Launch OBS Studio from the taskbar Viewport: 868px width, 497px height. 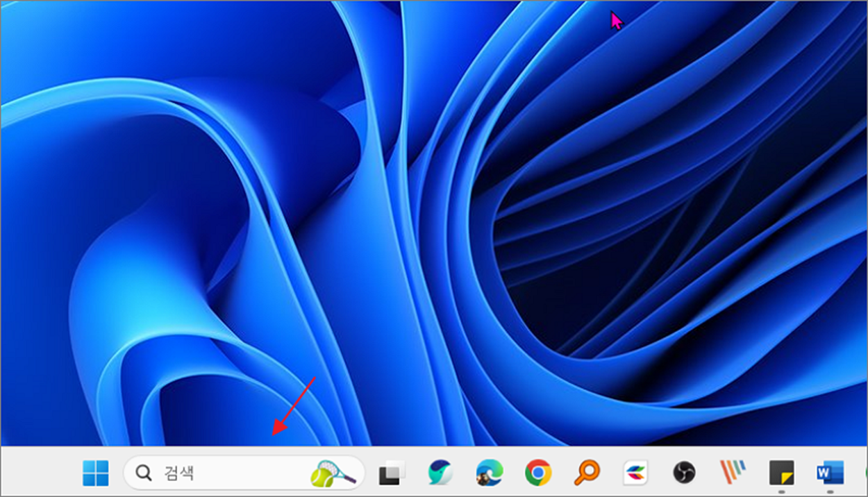click(684, 473)
